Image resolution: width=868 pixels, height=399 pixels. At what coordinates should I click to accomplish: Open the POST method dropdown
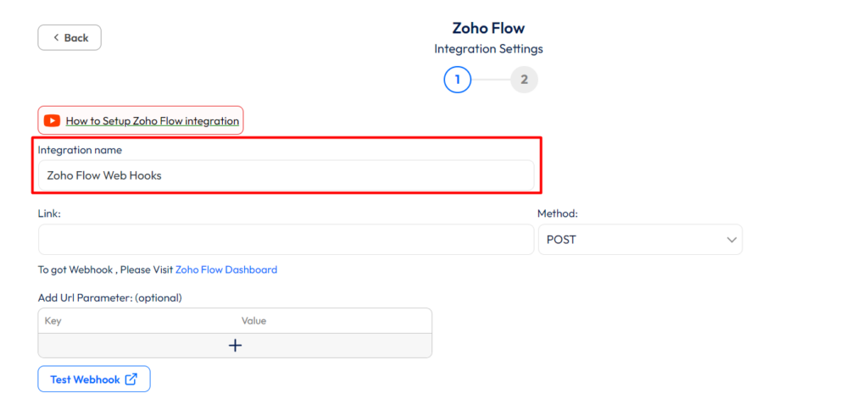tap(639, 240)
